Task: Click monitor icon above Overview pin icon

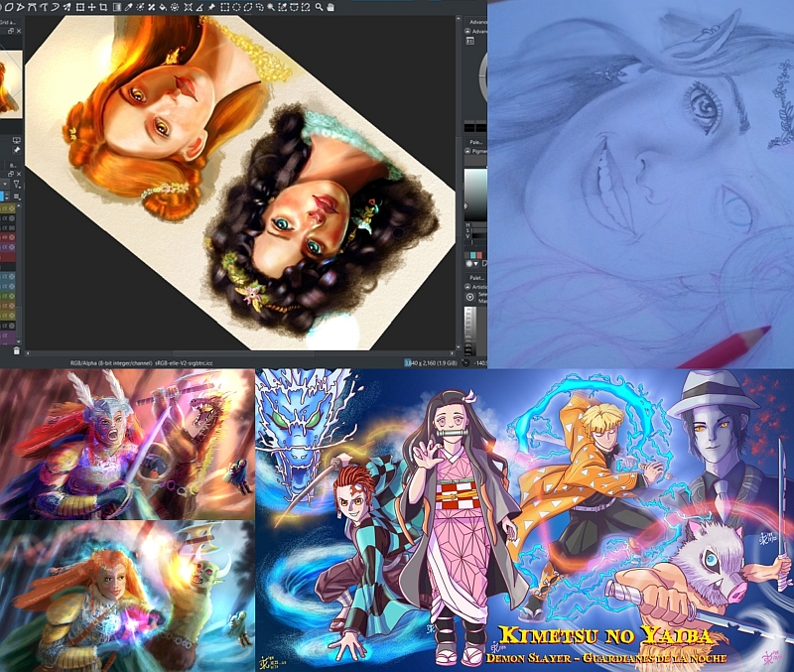Action: [17, 140]
